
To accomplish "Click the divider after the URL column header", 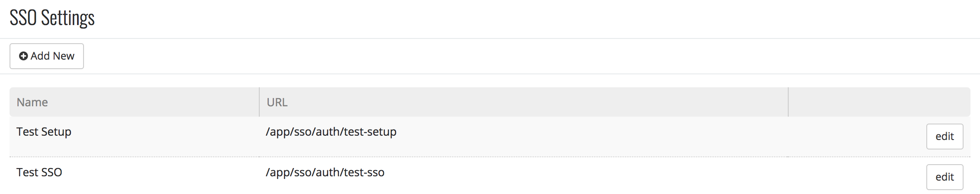I will [788, 102].
